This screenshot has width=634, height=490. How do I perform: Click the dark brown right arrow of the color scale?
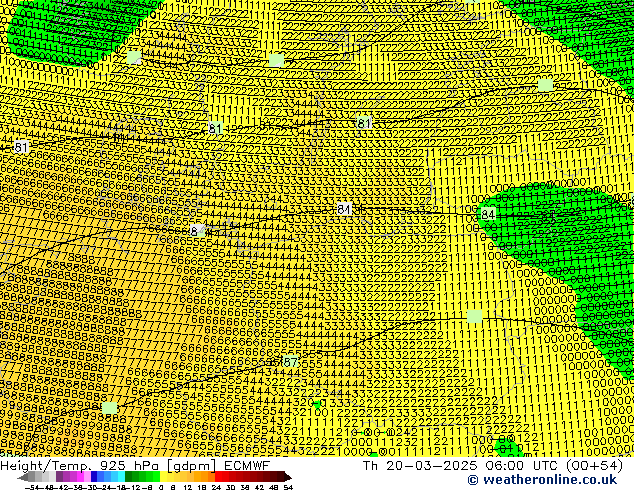(x=288, y=477)
